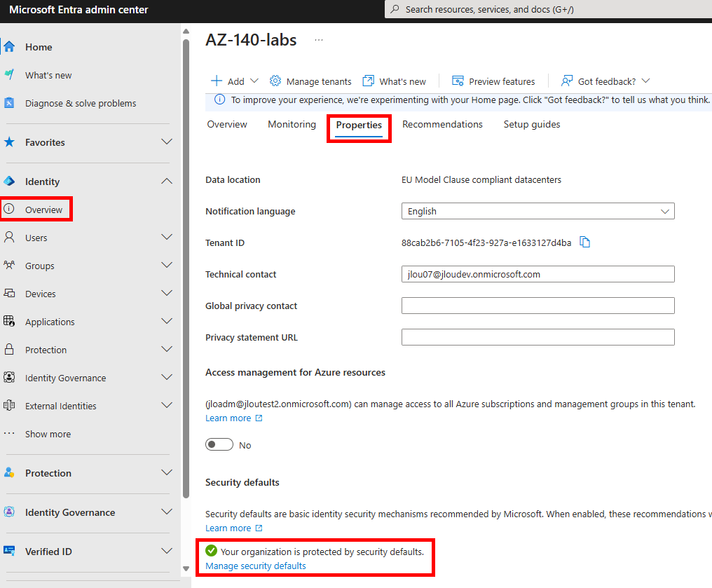Click the Show more ellipsis icon

pos(10,434)
